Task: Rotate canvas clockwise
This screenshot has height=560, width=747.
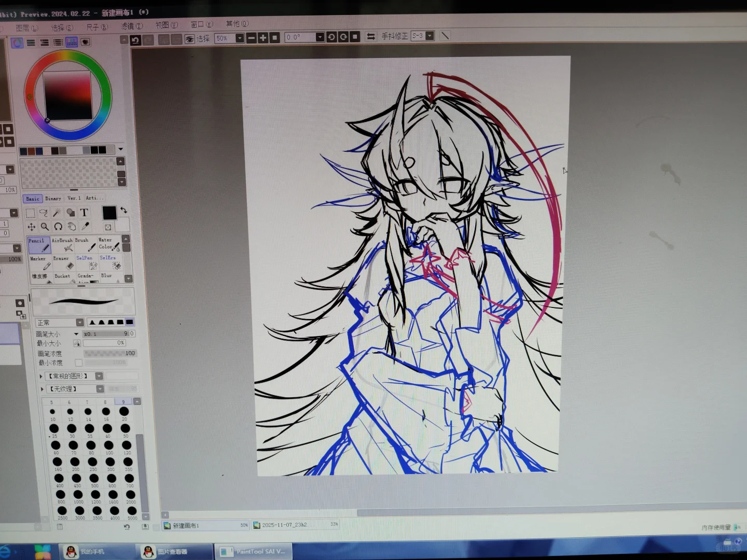Action: pyautogui.click(x=343, y=37)
